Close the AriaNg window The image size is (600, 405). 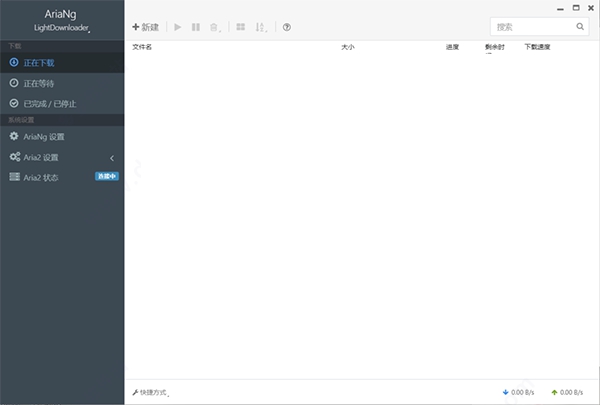[591, 8]
